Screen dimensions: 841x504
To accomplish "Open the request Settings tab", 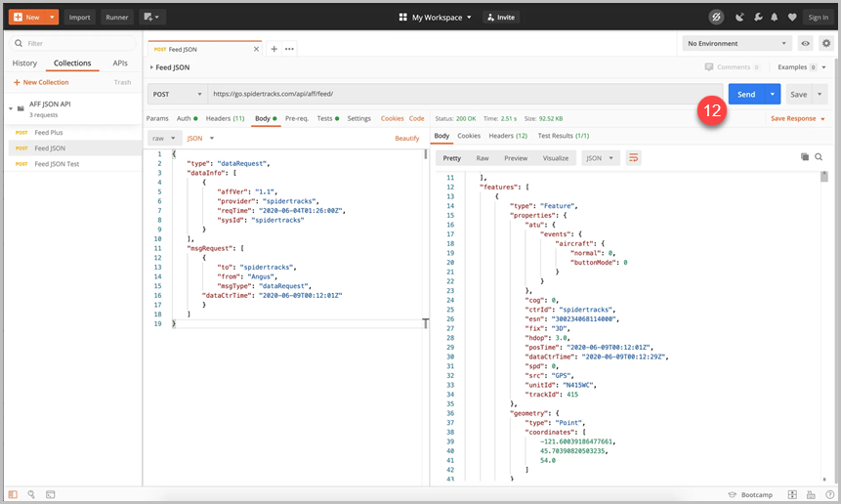I will [x=358, y=118].
